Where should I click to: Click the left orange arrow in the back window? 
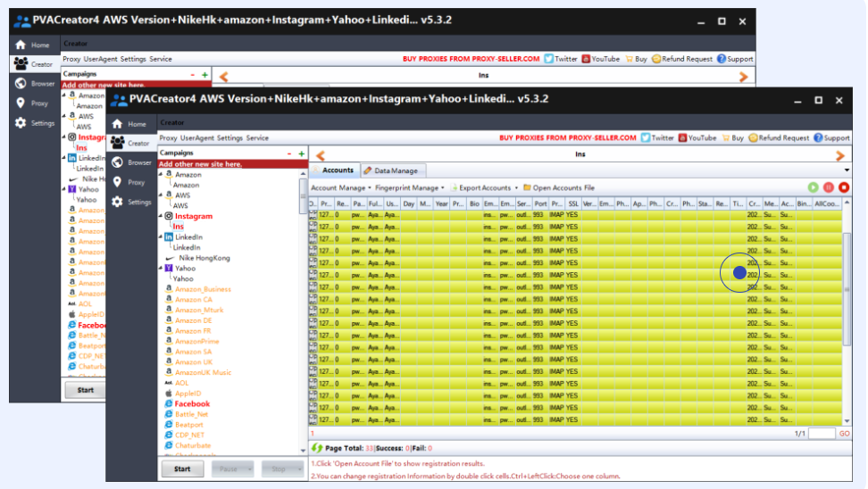(x=223, y=77)
